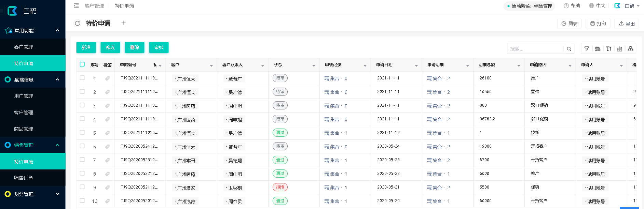Go to 商品管理 in the sidebar

(x=24, y=129)
